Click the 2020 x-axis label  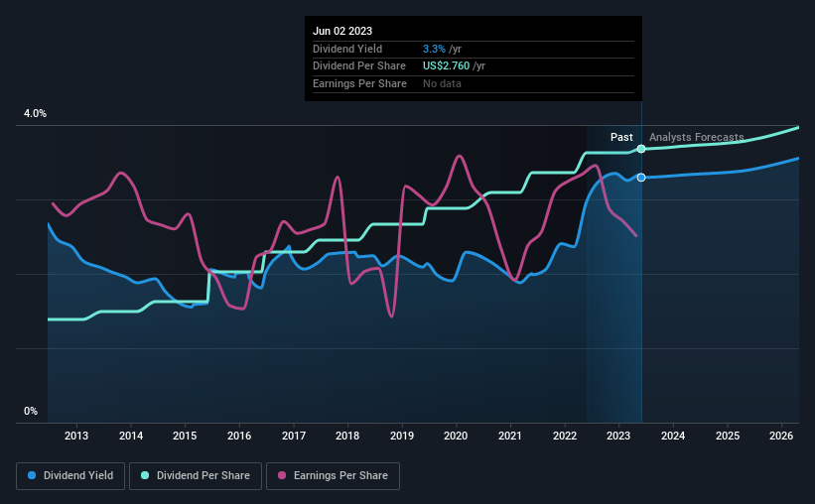click(x=456, y=436)
